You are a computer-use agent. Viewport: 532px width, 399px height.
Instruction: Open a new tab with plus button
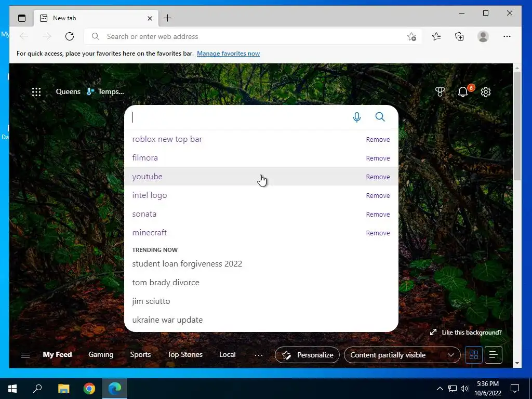168,18
